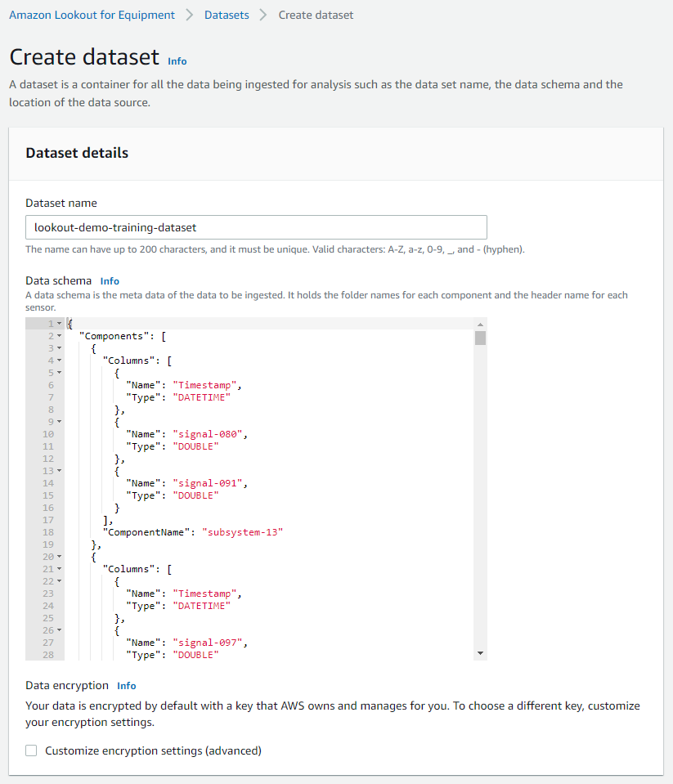Collapse fold arrow on line 2 Components
673x784 pixels.
[x=59, y=336]
